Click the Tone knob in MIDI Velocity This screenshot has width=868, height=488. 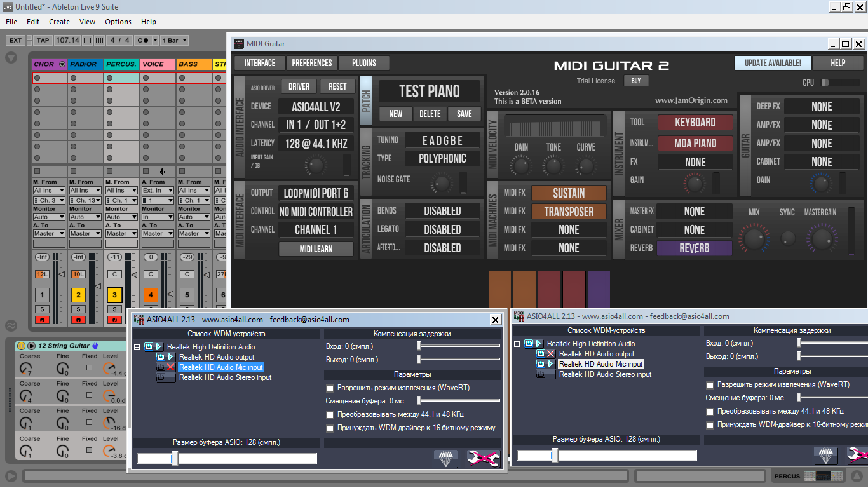click(553, 166)
